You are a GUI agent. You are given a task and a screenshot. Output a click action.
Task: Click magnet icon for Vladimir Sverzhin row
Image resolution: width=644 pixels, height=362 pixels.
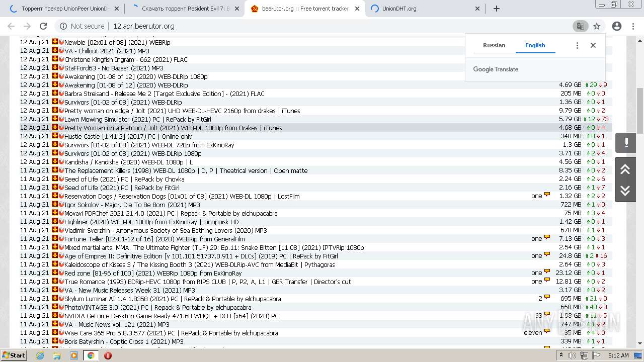(x=61, y=230)
